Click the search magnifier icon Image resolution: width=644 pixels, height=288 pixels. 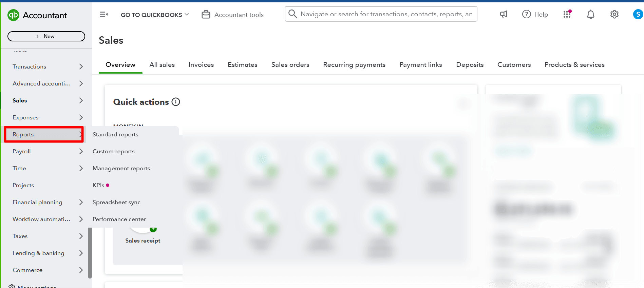coord(292,14)
